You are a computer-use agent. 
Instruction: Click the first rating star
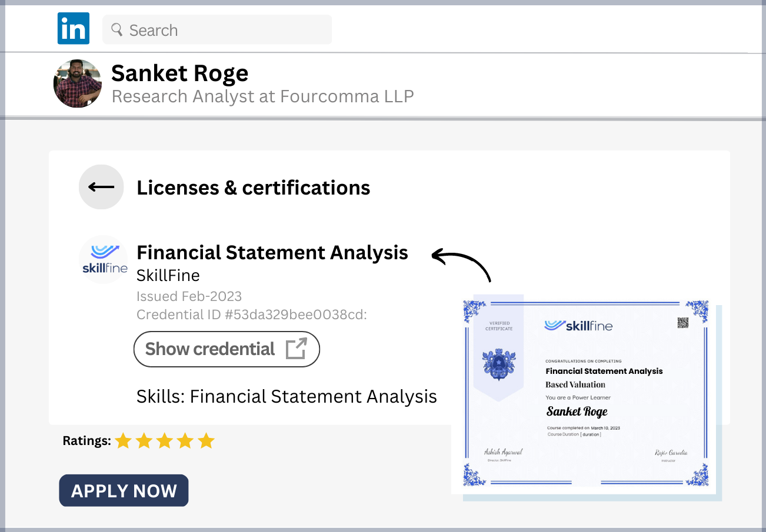tap(123, 441)
